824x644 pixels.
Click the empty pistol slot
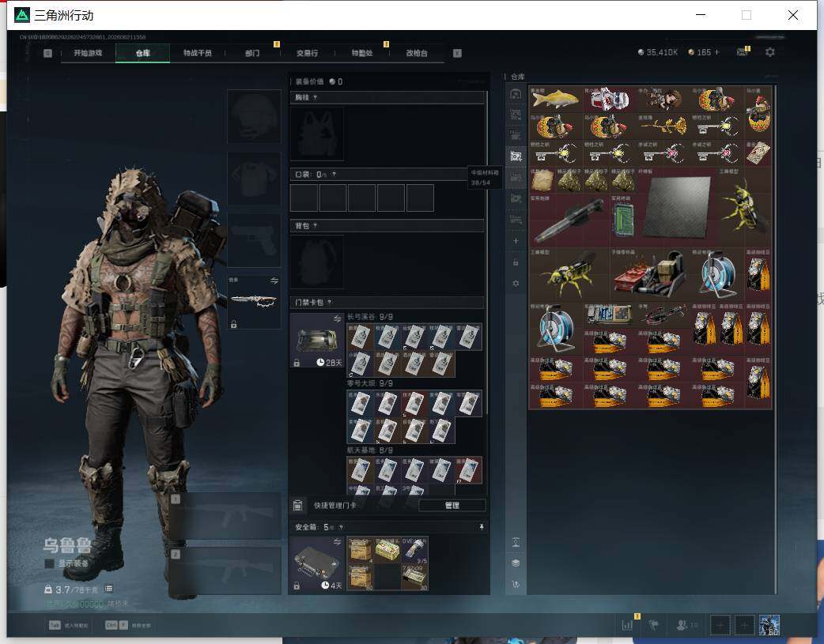[x=254, y=240]
